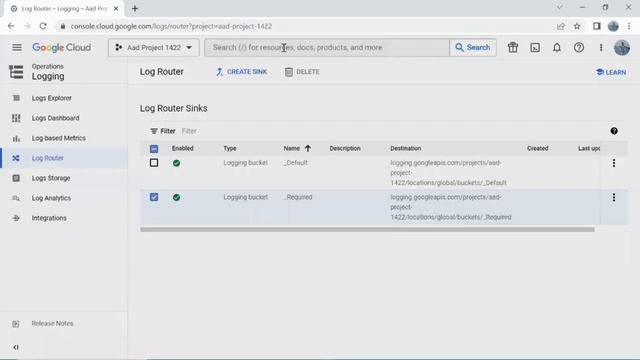Click the _Required sink enabled status icon
640x360 pixels.
point(176,197)
